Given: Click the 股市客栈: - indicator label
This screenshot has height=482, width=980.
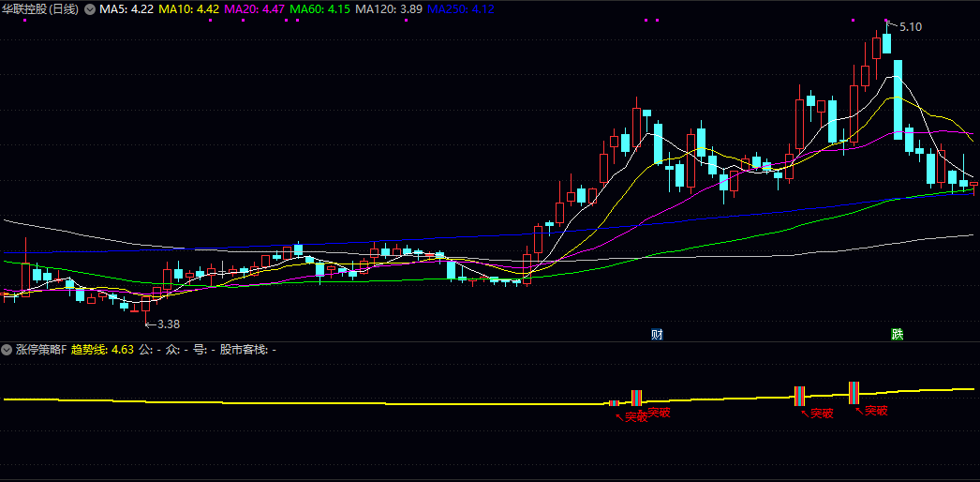Looking at the screenshot, I should tap(248, 350).
